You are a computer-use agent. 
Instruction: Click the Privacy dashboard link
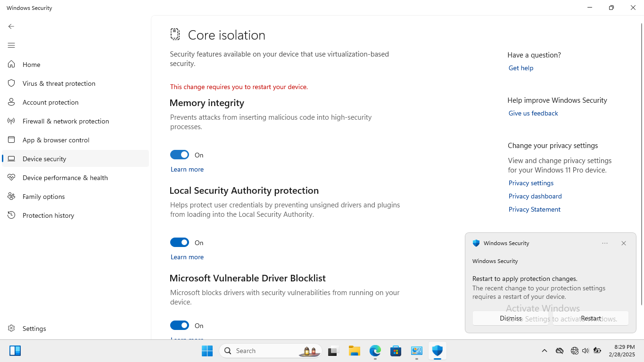(x=535, y=196)
